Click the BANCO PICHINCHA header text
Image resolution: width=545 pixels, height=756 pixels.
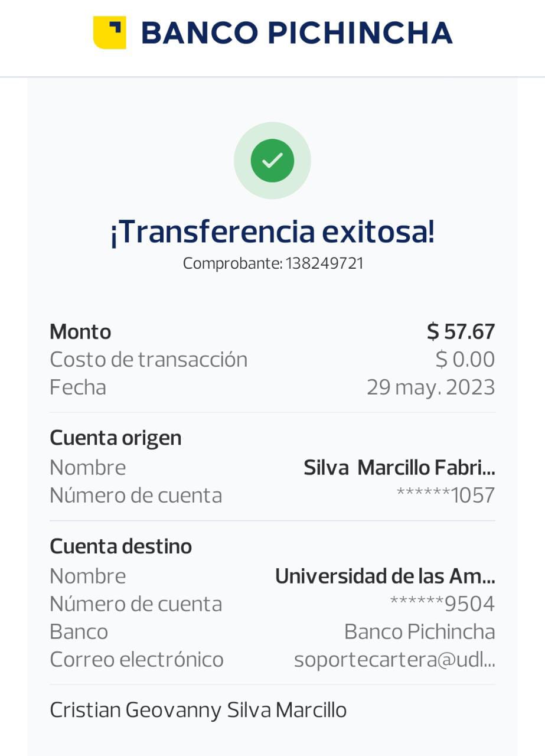point(297,33)
